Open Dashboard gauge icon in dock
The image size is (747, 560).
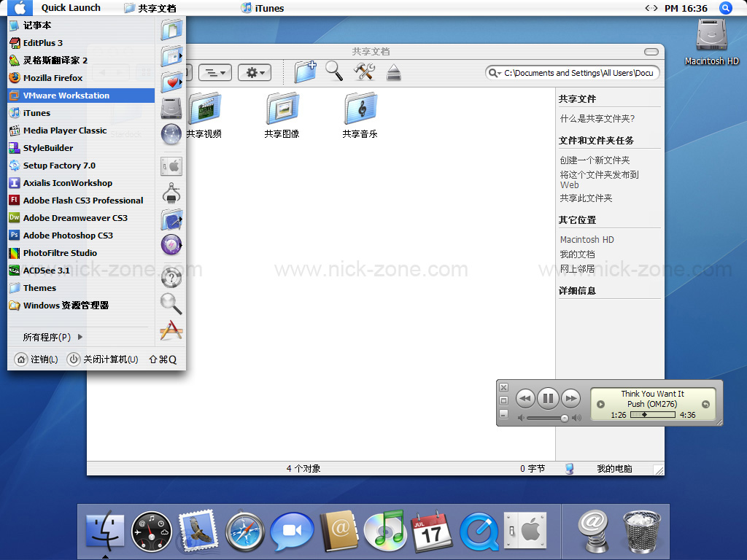152,532
